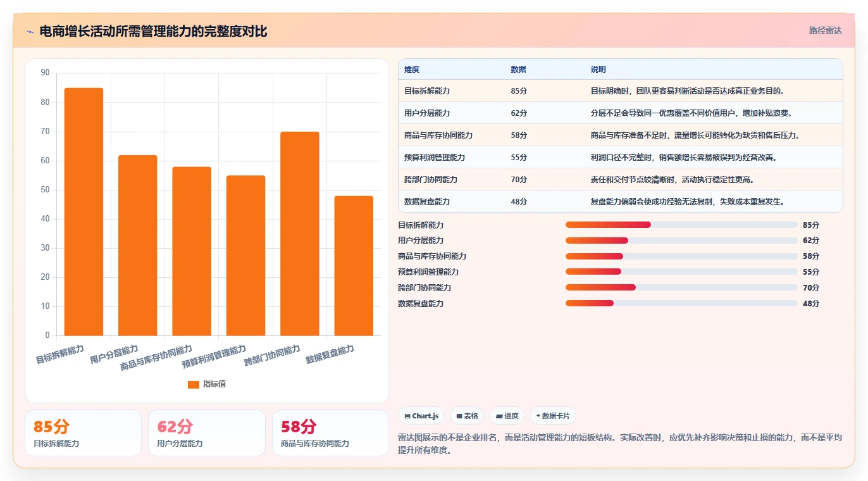Image resolution: width=868 pixels, height=481 pixels.
Task: Click the description starting 复盘能力偏弱
Action: coord(688,202)
